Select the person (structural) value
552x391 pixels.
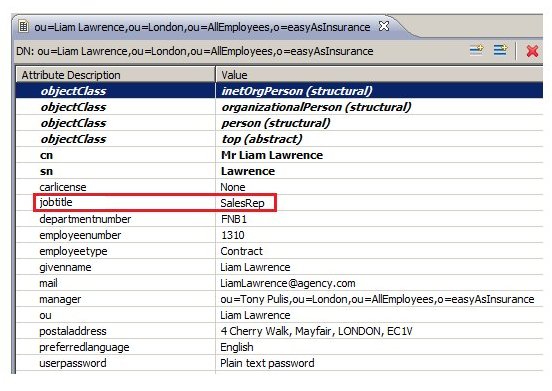(x=276, y=123)
